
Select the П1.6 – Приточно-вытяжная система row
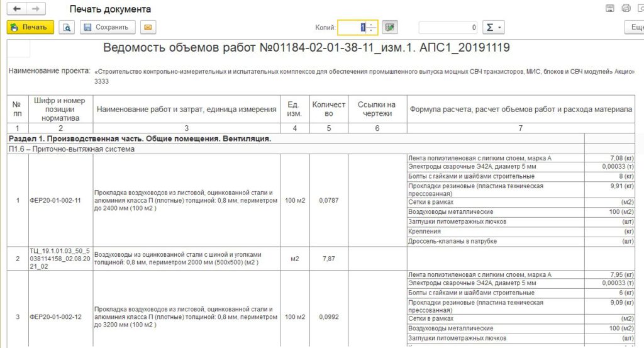(x=296, y=149)
